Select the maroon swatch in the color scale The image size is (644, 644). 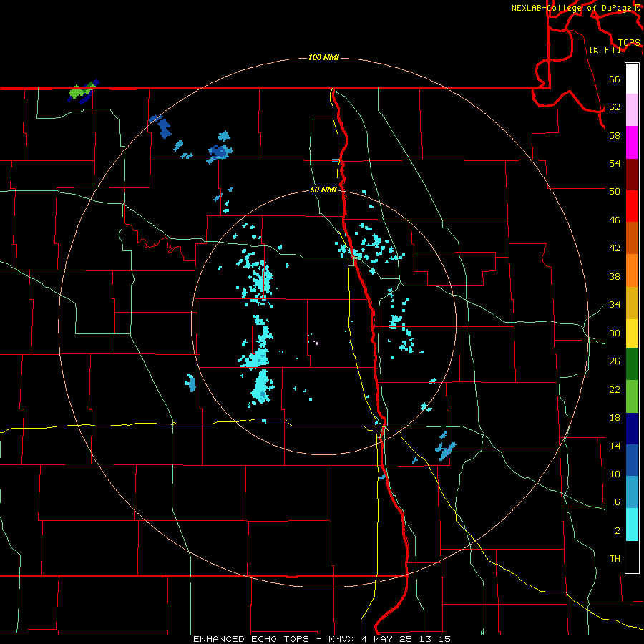tap(632, 174)
